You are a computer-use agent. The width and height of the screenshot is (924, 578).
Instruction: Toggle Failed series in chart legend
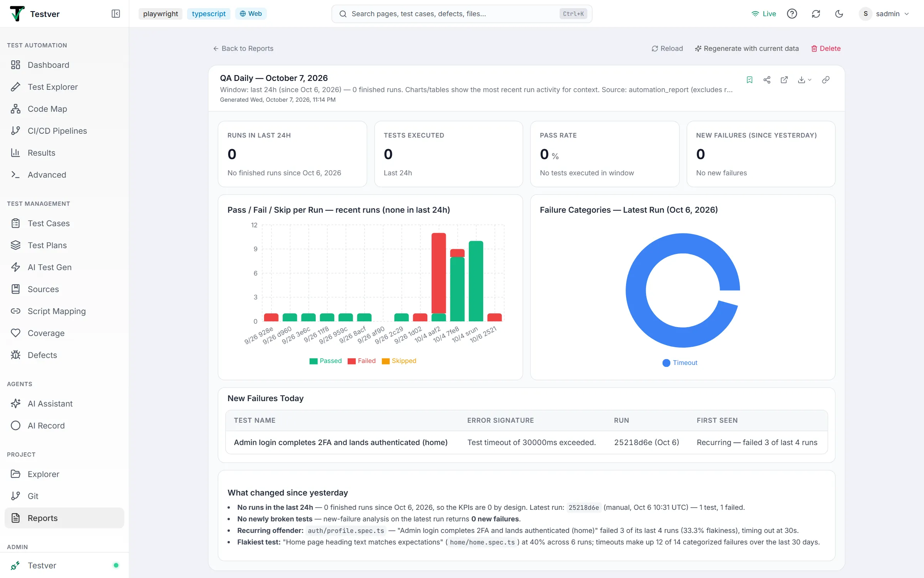point(362,361)
